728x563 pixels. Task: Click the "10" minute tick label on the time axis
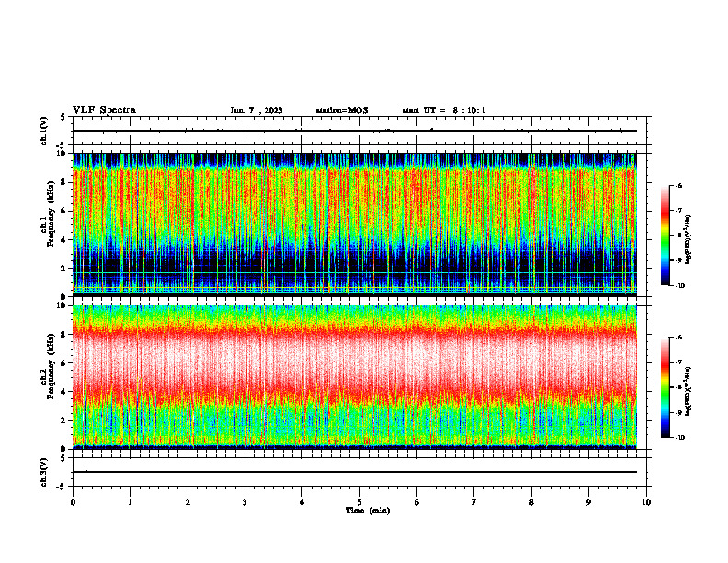click(x=646, y=502)
